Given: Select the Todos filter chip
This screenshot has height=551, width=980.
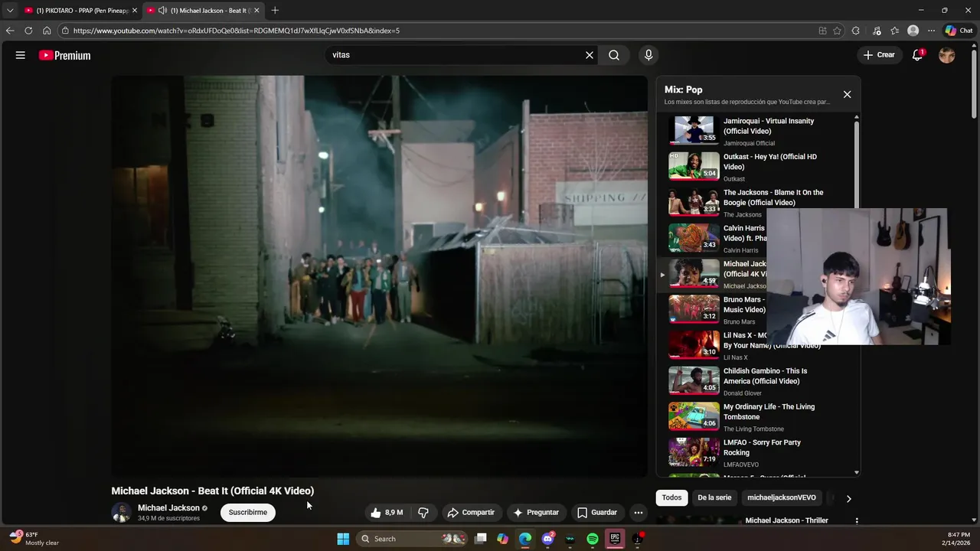Looking at the screenshot, I should pos(671,497).
